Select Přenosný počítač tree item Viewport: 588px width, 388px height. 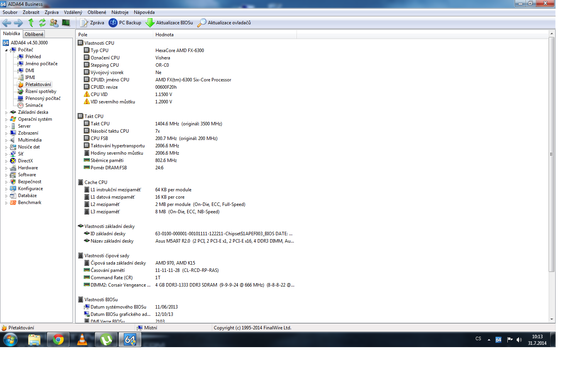(43, 98)
